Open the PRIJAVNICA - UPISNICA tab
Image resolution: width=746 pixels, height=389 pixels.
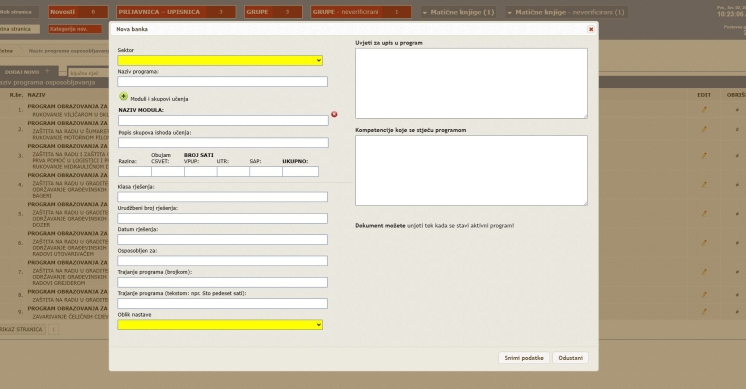176,12
